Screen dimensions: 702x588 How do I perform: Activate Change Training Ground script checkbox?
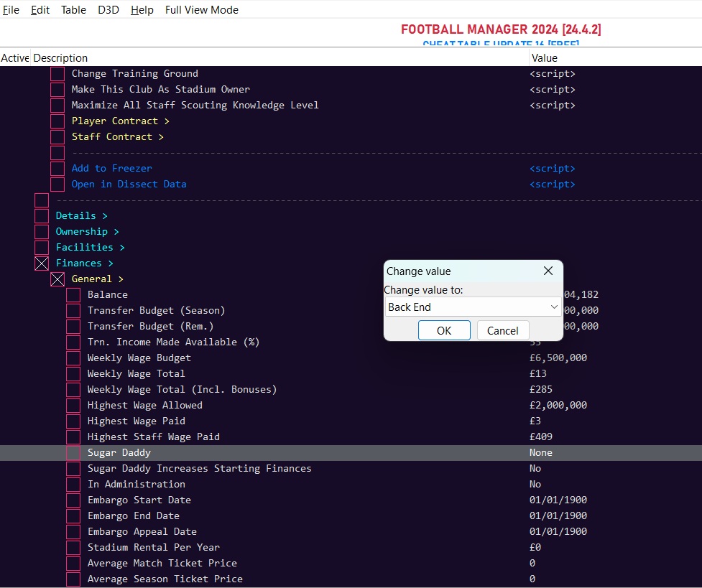(x=57, y=74)
